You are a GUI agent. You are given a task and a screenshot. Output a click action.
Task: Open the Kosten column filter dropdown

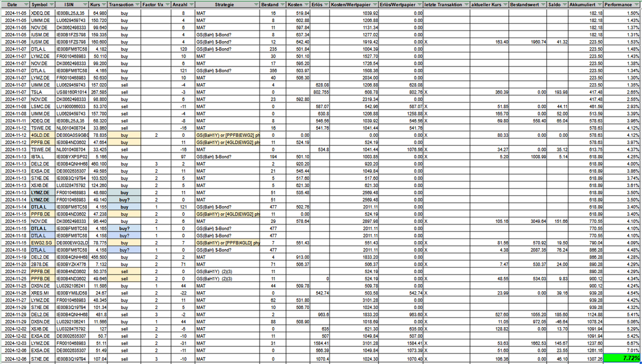pos(307,4)
